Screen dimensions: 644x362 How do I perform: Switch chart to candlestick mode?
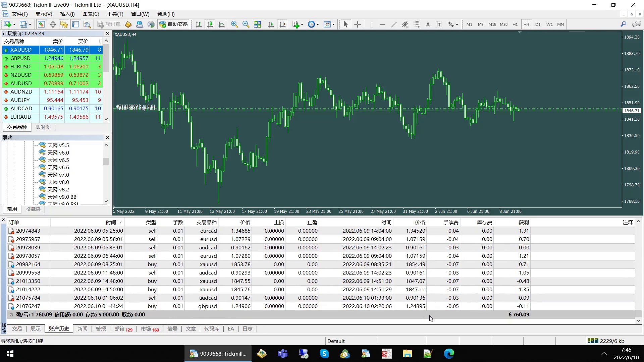tap(210, 24)
